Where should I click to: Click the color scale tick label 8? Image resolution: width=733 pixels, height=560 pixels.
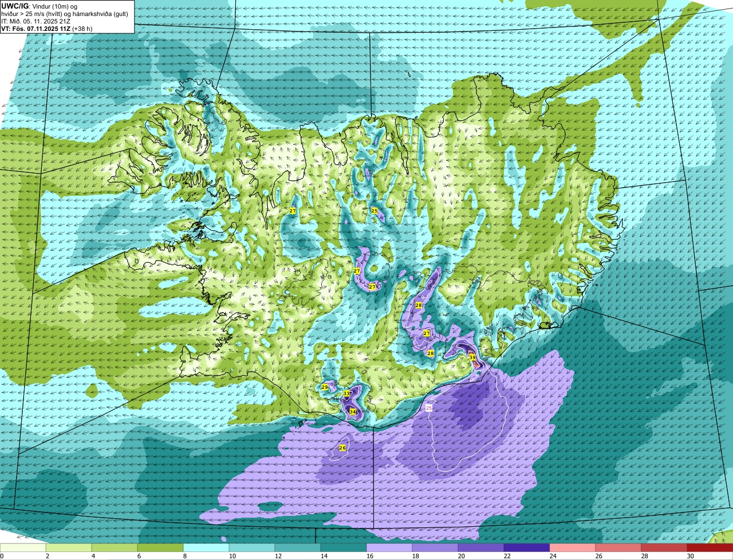click(185, 556)
